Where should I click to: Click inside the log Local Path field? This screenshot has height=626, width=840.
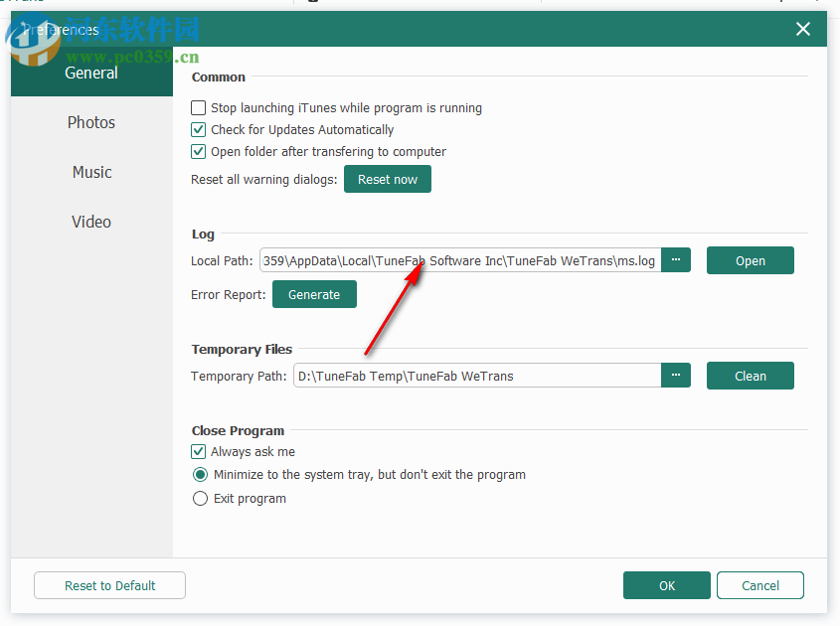pos(460,260)
